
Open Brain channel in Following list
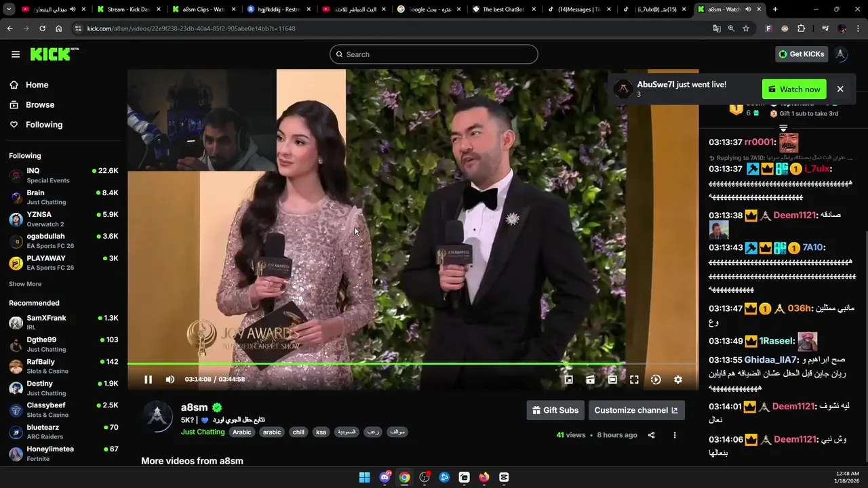64,197
